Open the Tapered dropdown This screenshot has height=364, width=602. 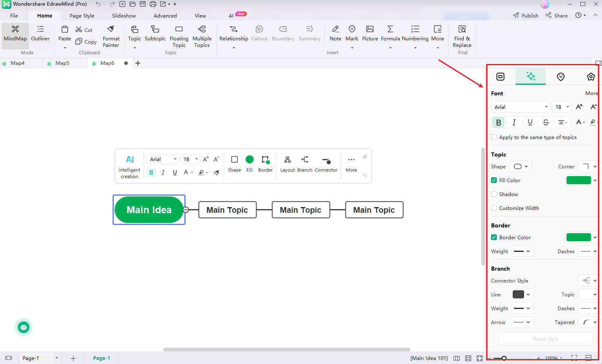[x=589, y=322]
